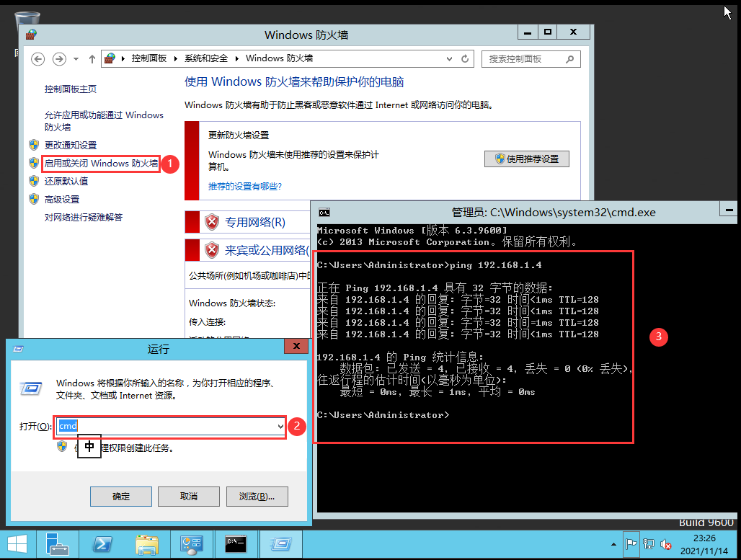Click the 打开 input field containing cmd

click(171, 427)
